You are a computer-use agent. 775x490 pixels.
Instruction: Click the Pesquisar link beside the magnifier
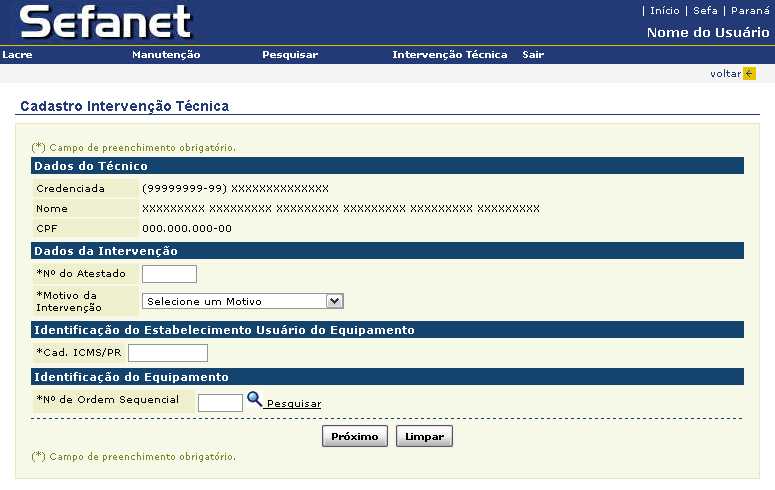[x=294, y=404]
